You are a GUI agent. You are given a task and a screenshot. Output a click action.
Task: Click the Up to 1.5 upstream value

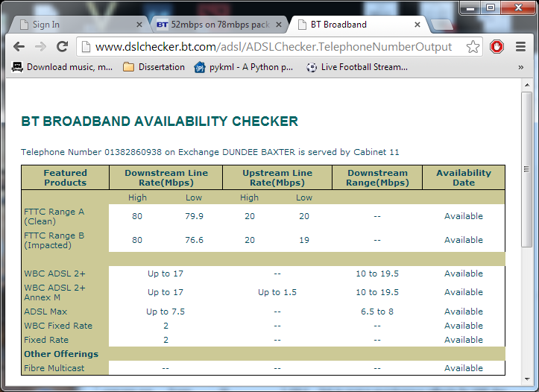pos(277,292)
